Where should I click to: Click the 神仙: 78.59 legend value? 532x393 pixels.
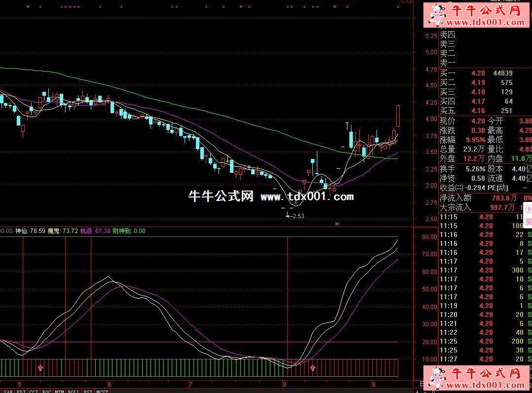30,231
